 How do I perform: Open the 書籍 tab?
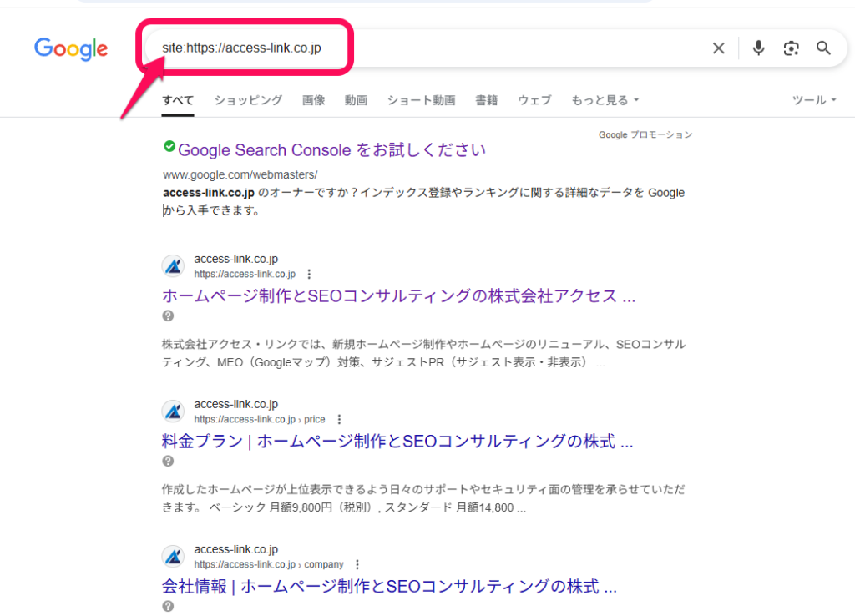point(487,100)
